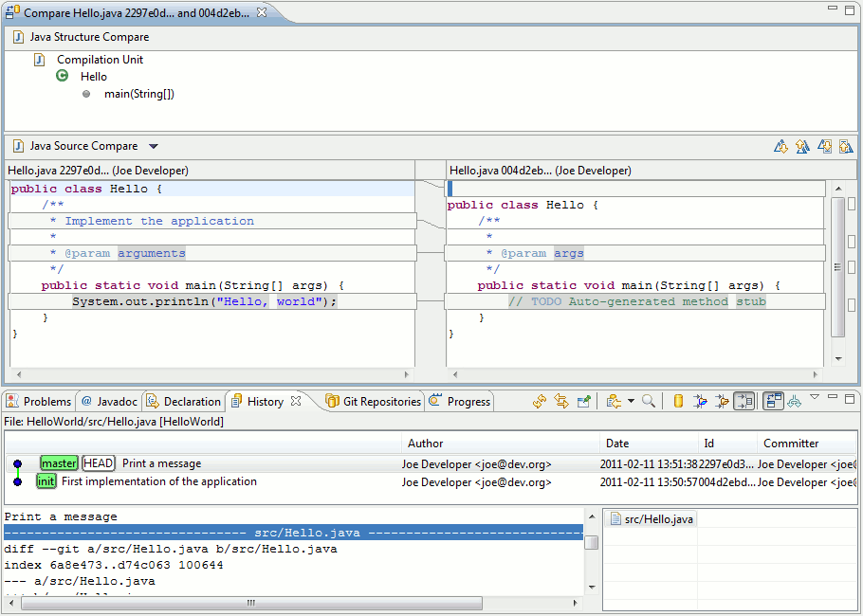Open the Java Source Compare dropdown
The width and height of the screenshot is (863, 616).
[154, 147]
